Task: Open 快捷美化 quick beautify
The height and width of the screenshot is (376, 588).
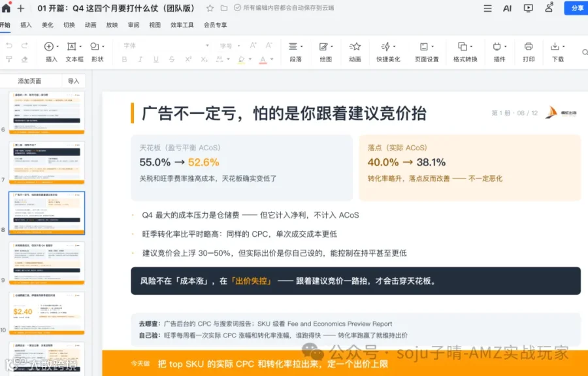Action: (388, 52)
